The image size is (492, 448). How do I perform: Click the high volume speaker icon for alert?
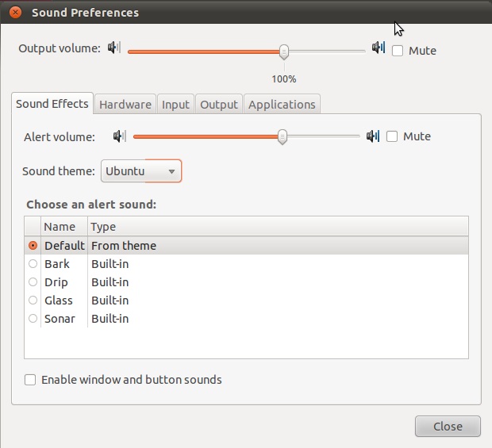373,136
